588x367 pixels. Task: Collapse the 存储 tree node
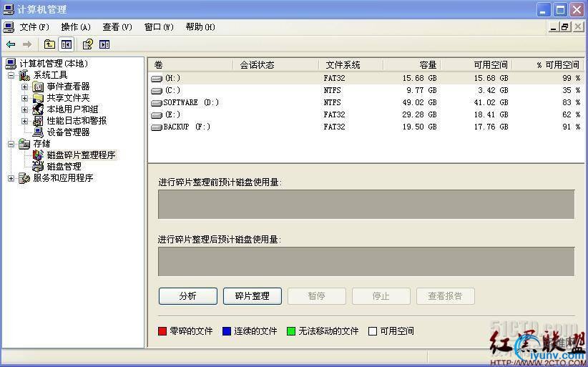11,144
